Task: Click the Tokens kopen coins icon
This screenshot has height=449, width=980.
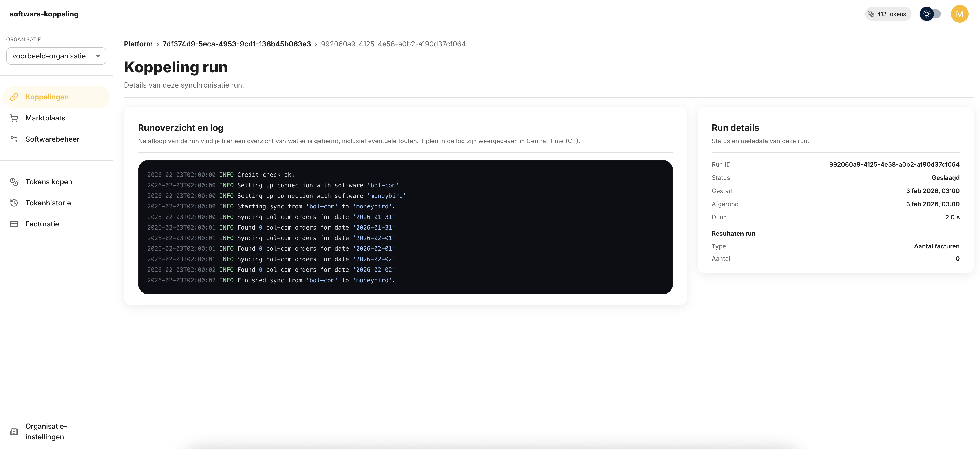Action: pos(14,182)
